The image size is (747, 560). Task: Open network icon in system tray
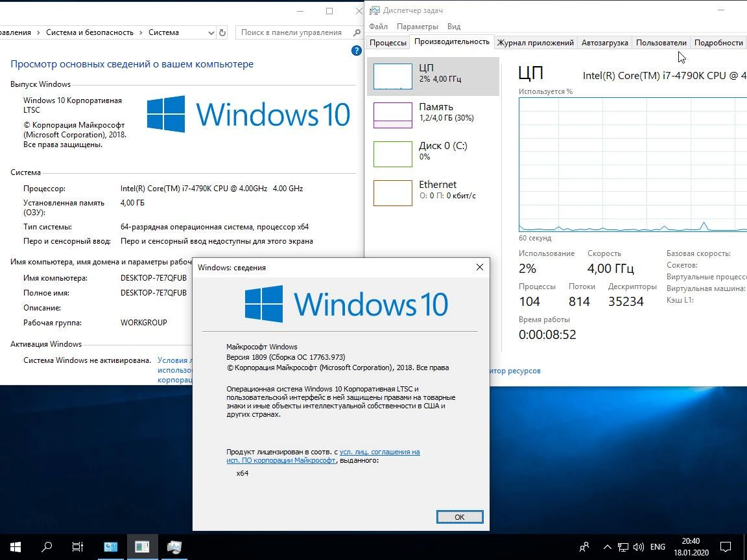click(x=622, y=547)
